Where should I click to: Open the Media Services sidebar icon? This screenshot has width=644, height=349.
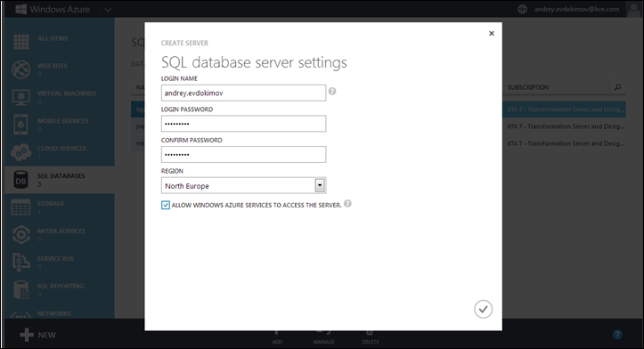(21, 234)
